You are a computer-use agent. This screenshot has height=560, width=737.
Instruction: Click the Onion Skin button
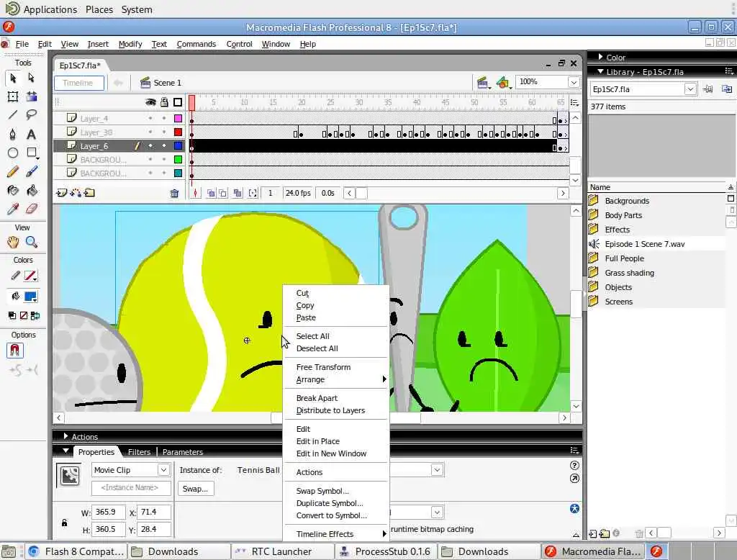pos(212,193)
